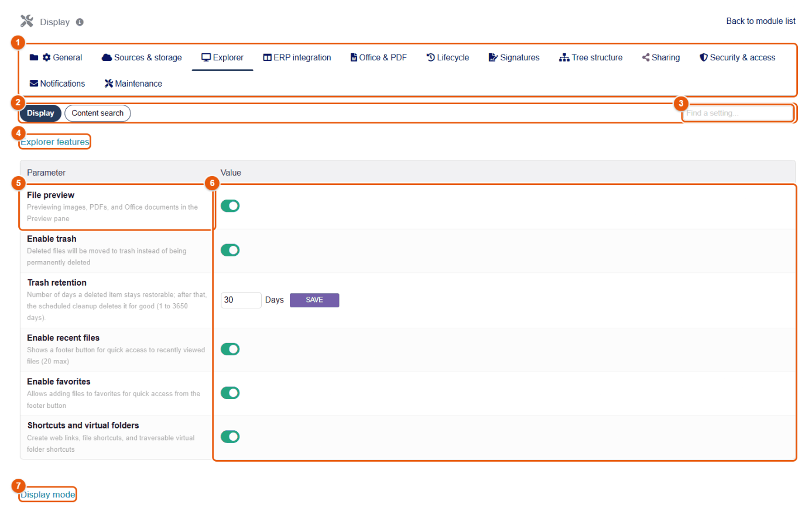
Task: Click the Notifications envelope icon
Action: [x=34, y=84]
